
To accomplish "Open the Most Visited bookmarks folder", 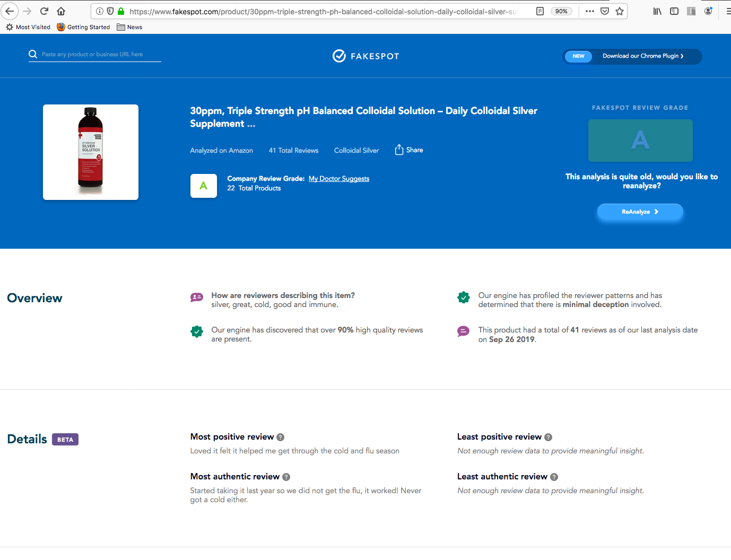I will tap(28, 27).
